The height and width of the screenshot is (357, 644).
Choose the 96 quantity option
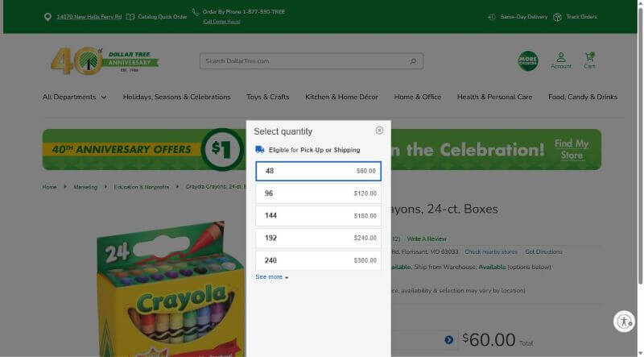(318, 193)
